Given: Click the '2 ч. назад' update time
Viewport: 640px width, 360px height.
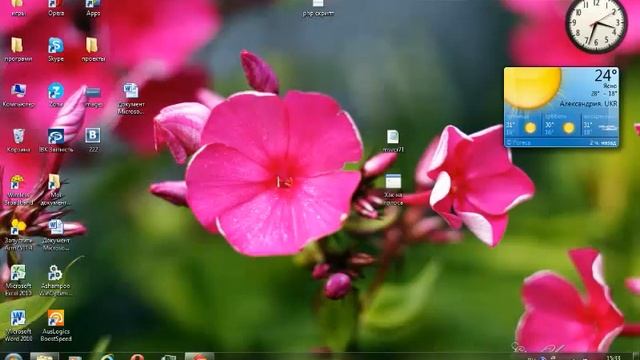Looking at the screenshot, I should click(603, 142).
